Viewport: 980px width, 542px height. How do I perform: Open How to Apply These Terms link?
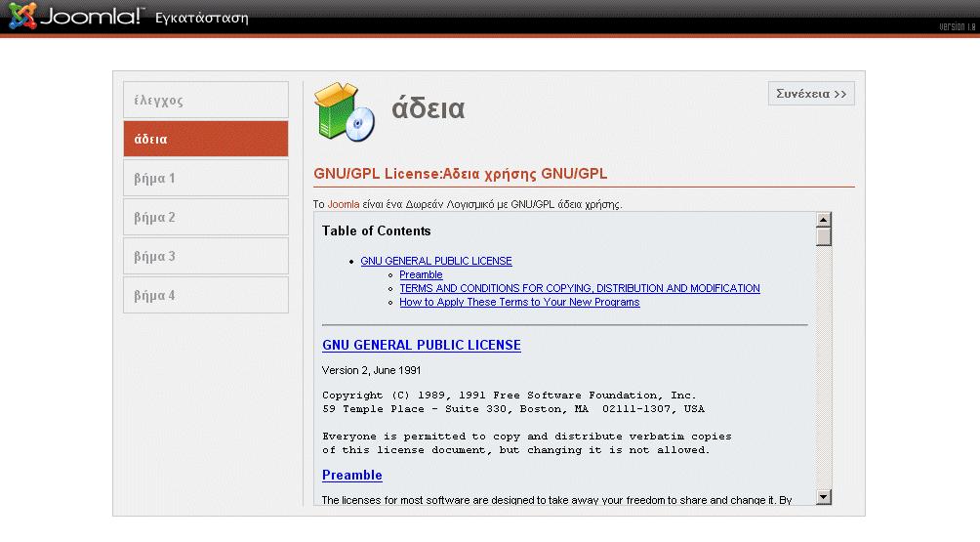[x=519, y=302]
